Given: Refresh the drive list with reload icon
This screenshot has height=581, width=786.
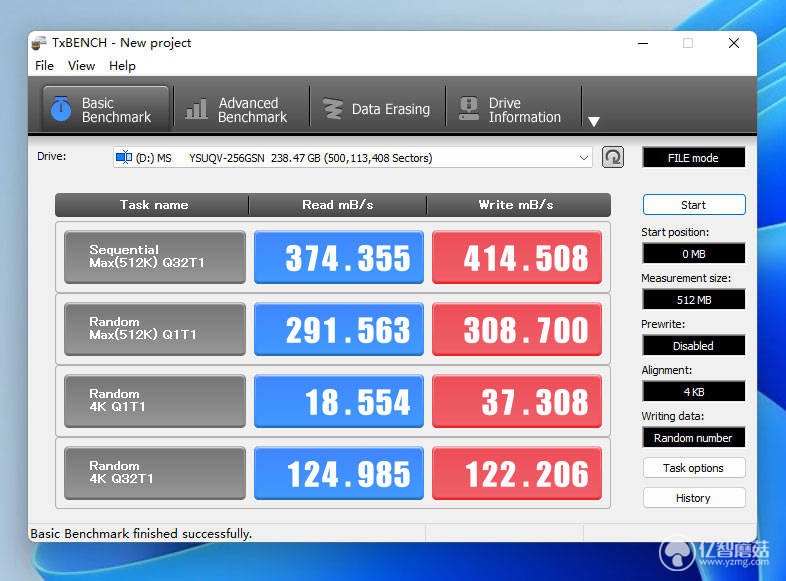Looking at the screenshot, I should 613,157.
